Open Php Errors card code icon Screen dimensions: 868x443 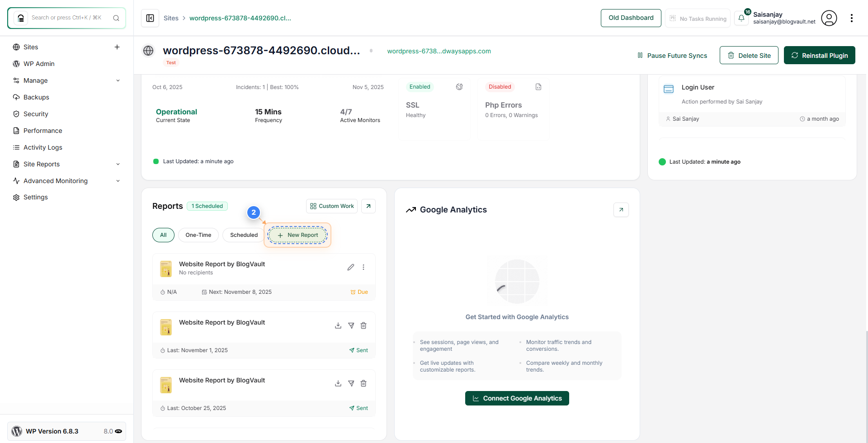[x=538, y=87]
